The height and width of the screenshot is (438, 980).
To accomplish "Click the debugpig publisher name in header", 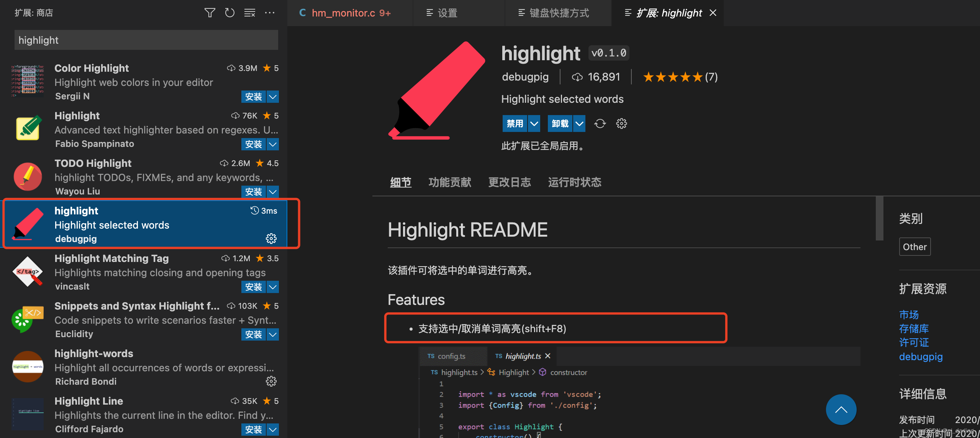I will [x=525, y=77].
